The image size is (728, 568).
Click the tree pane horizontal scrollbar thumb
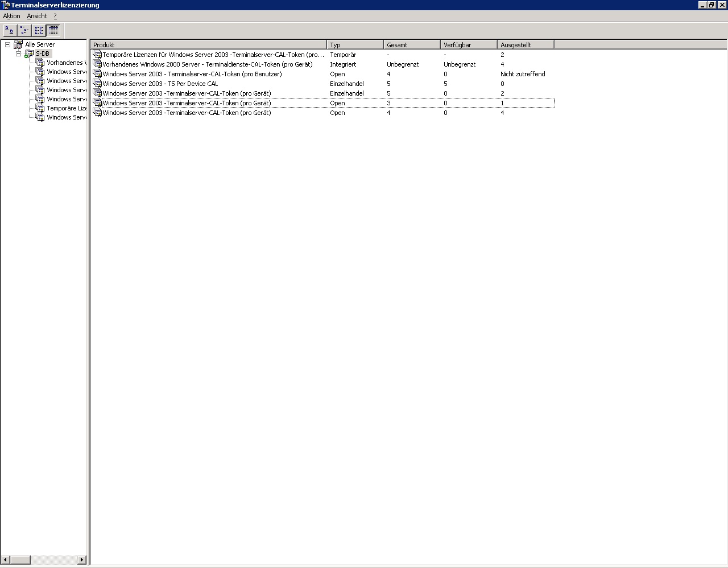[x=20, y=560]
